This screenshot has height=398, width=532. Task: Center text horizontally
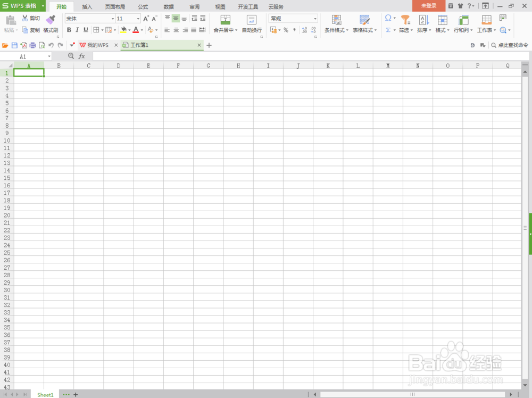(x=176, y=30)
